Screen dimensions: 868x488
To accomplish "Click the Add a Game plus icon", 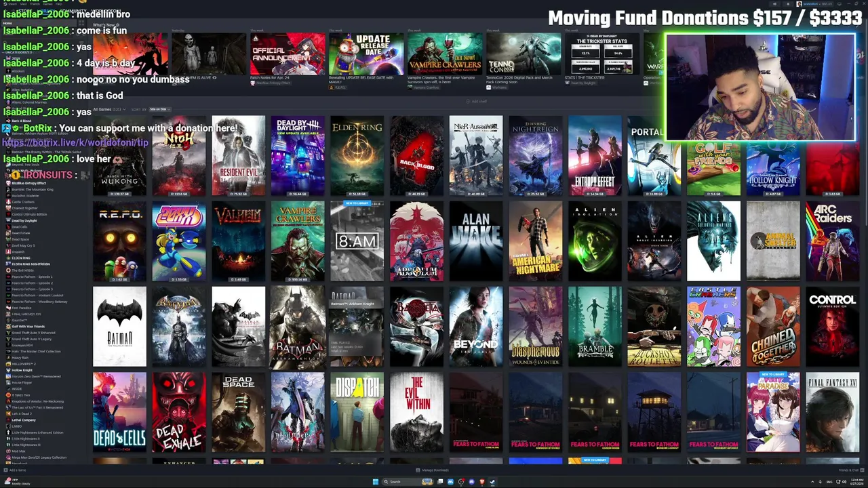I will (x=5, y=470).
